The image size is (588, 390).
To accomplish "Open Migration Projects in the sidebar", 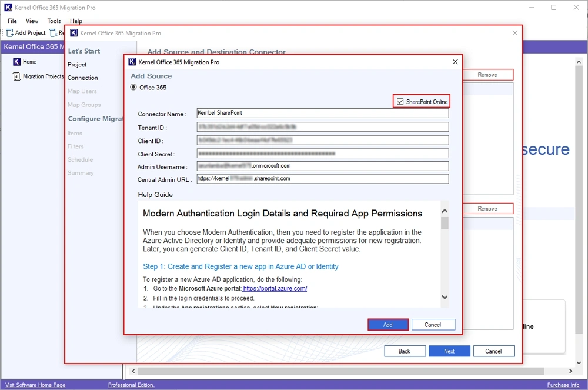I will [39, 76].
